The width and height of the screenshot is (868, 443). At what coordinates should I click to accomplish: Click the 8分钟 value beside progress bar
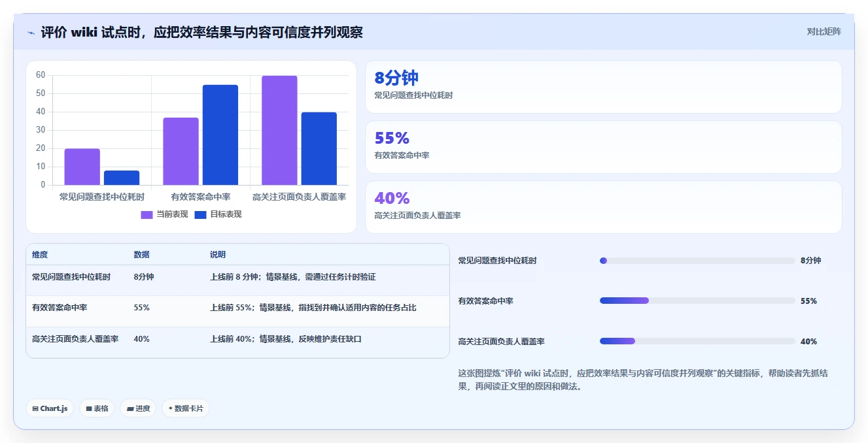click(x=811, y=261)
